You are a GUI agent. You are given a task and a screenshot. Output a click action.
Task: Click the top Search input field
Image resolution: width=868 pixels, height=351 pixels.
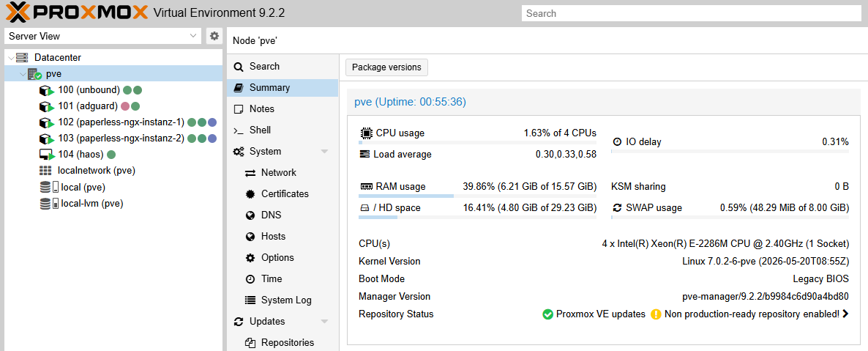click(x=692, y=13)
